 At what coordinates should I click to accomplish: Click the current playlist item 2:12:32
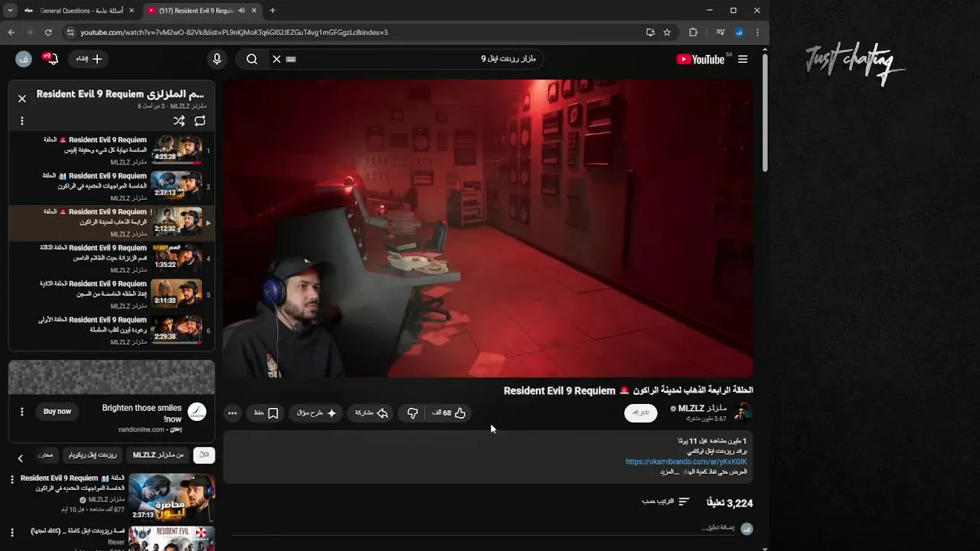(112, 222)
